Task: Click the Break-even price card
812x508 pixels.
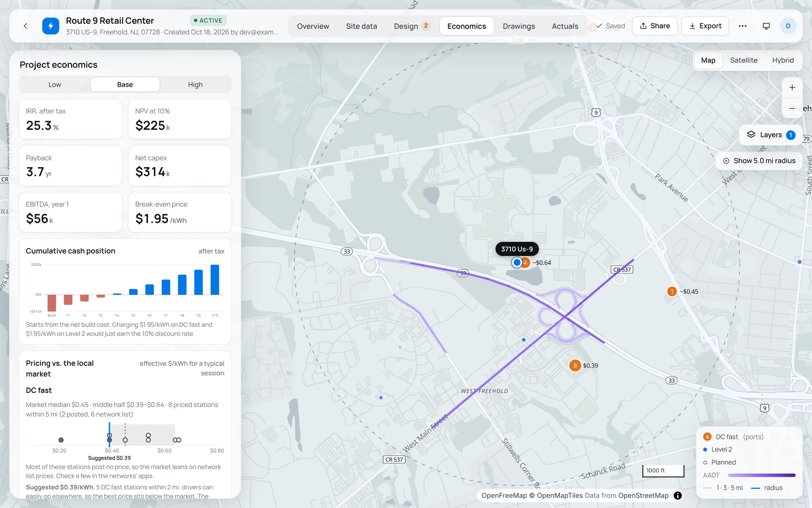Action: click(x=180, y=212)
